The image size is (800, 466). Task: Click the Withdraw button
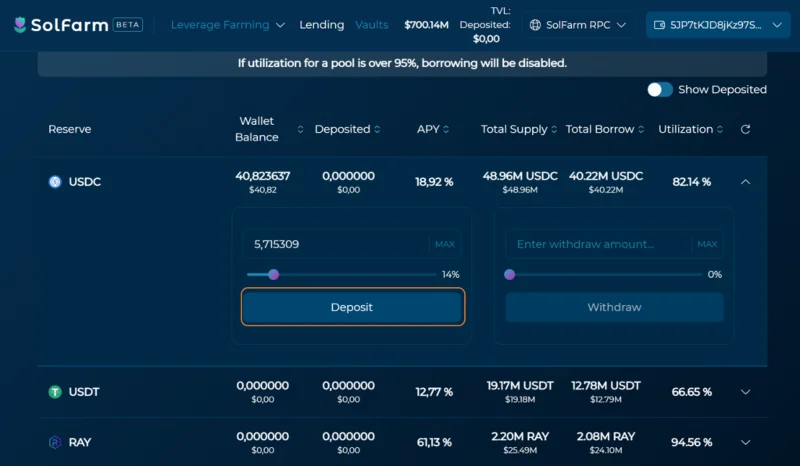coord(614,307)
